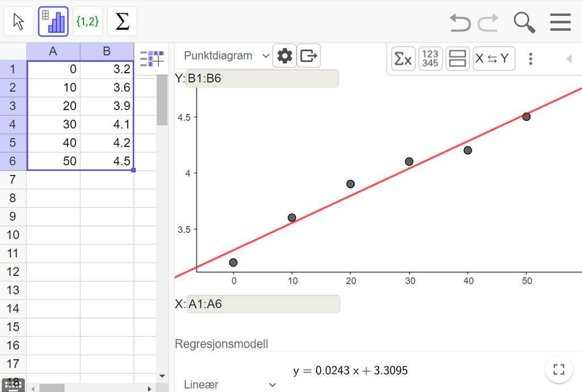Open Multiple Variable Analysis with the Σ icon
This screenshot has height=392, width=582.
click(x=121, y=20)
